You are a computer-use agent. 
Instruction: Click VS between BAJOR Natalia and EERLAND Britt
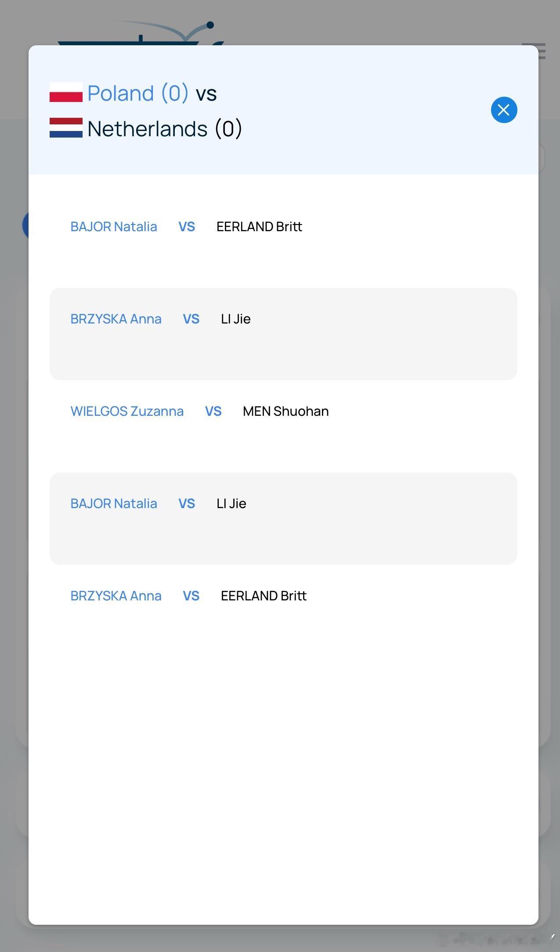click(x=187, y=227)
